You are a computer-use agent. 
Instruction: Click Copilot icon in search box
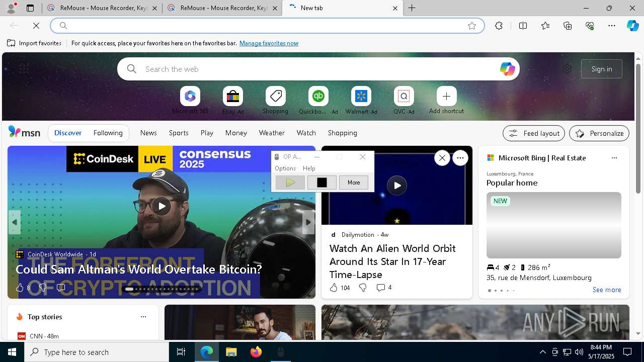tap(507, 69)
